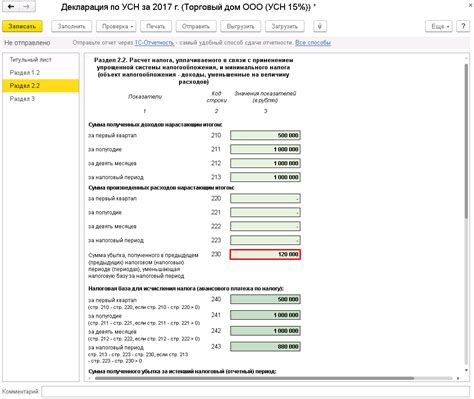Click the Печать button
Viewport: 474px width, 399px height.
[156, 26]
